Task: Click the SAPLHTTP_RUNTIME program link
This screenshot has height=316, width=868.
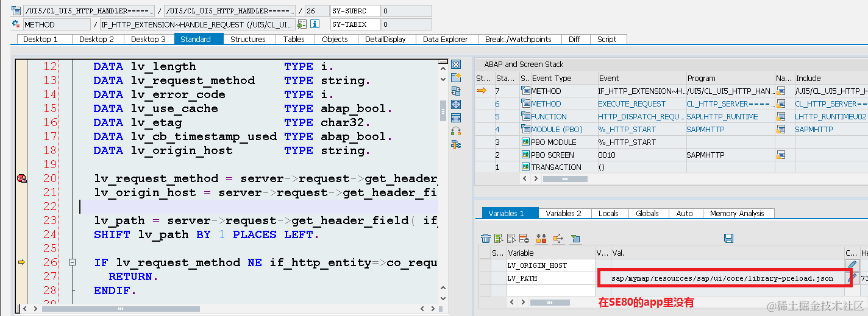Action: click(722, 116)
